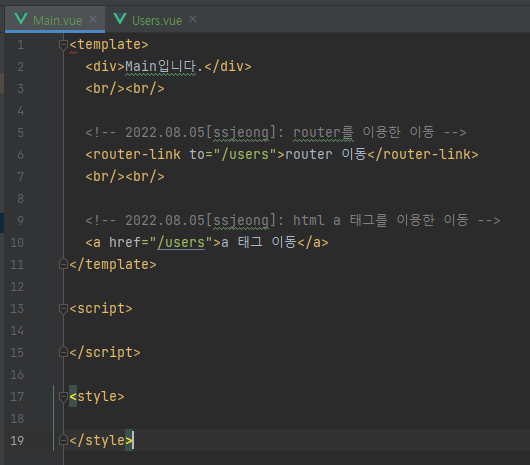
Task: Click the br tags on line 3
Action: point(125,89)
